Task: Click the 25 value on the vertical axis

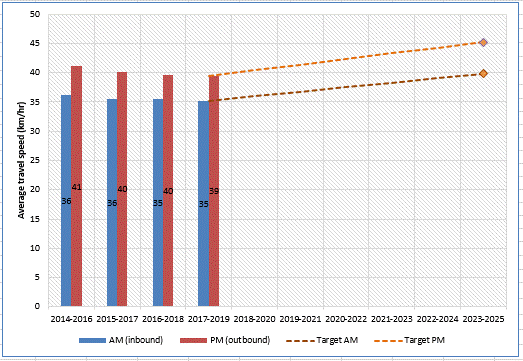Action: click(x=35, y=160)
